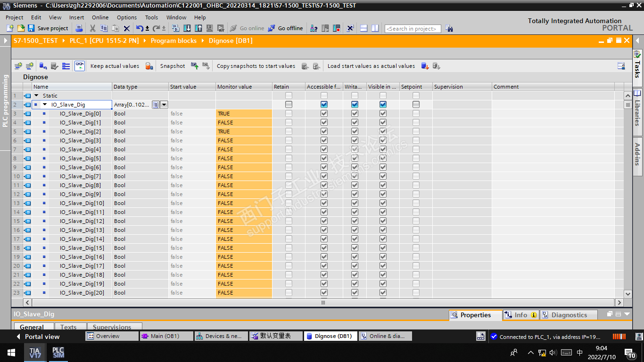The width and height of the screenshot is (644, 362).
Task: Launch PLCSIM from the Windows taskbar
Action: pos(58,353)
